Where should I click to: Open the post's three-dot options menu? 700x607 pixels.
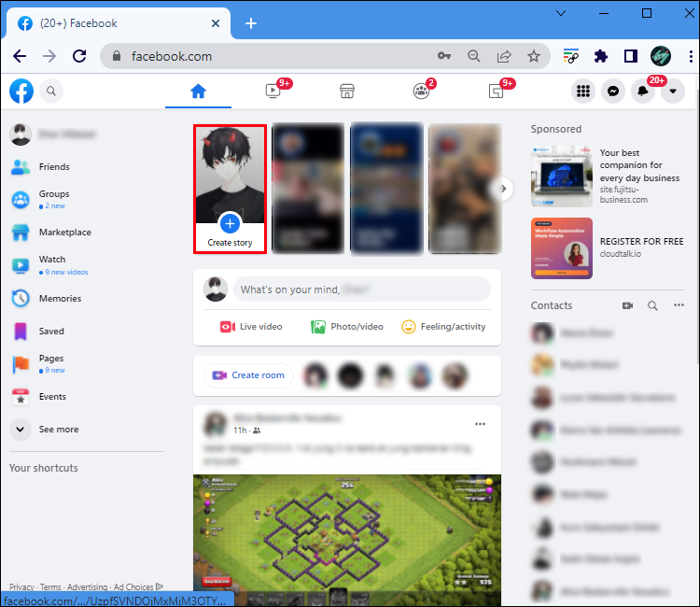pyautogui.click(x=480, y=424)
